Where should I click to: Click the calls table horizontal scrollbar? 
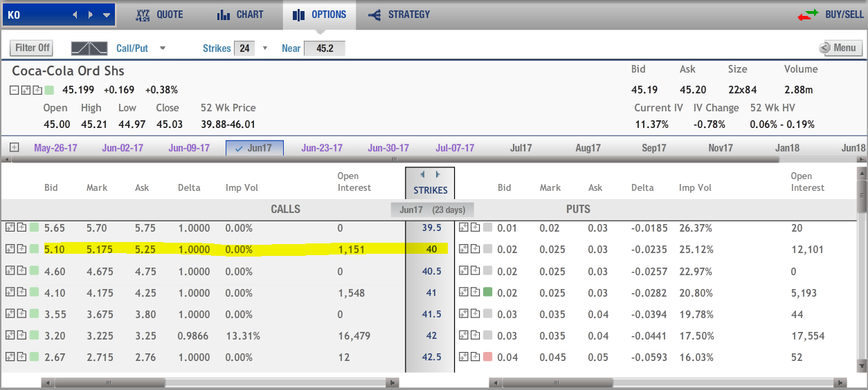[219, 382]
